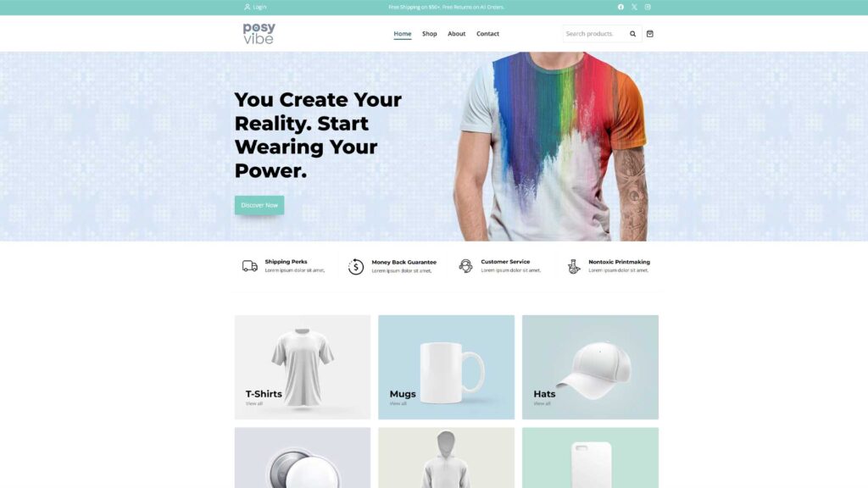Go to the Shop menu item
This screenshot has height=488, width=868.
coord(430,34)
